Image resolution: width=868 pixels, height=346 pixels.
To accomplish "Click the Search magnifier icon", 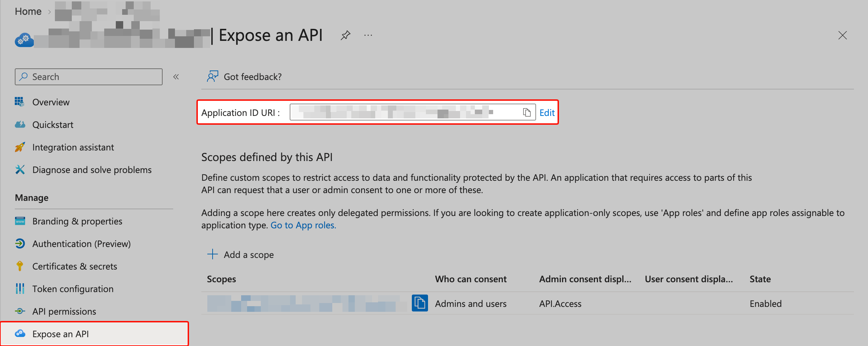I will tap(24, 76).
